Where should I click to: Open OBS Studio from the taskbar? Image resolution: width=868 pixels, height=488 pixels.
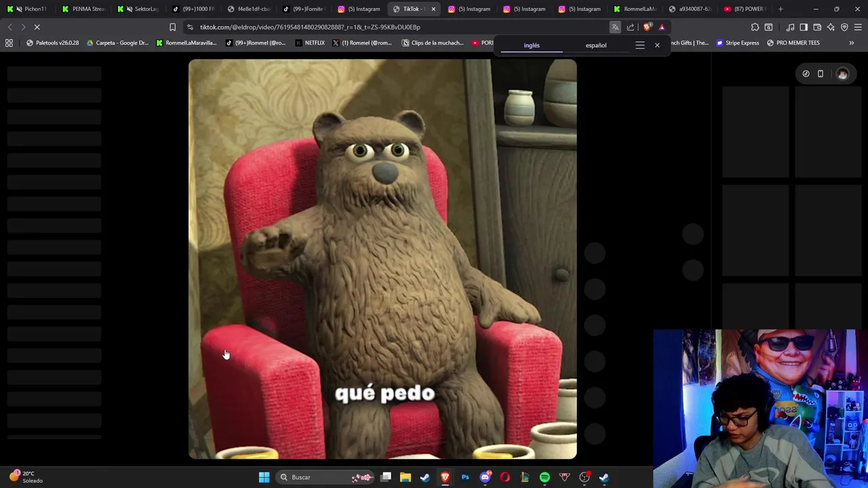click(585, 477)
